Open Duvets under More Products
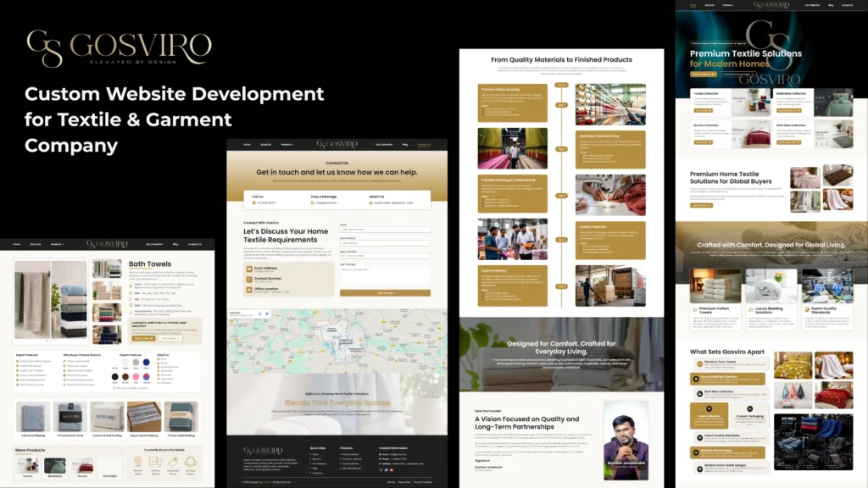The width and height of the screenshot is (868, 488). point(82,466)
